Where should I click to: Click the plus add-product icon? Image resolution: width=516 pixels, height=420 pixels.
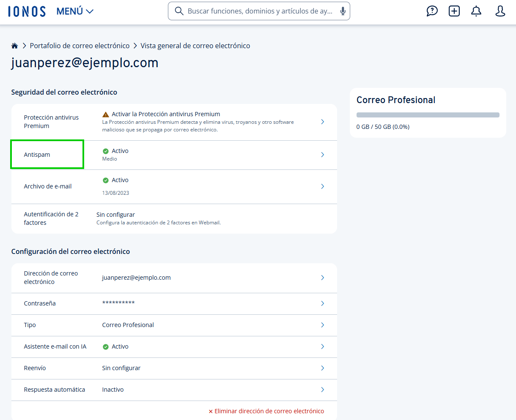pyautogui.click(x=454, y=11)
